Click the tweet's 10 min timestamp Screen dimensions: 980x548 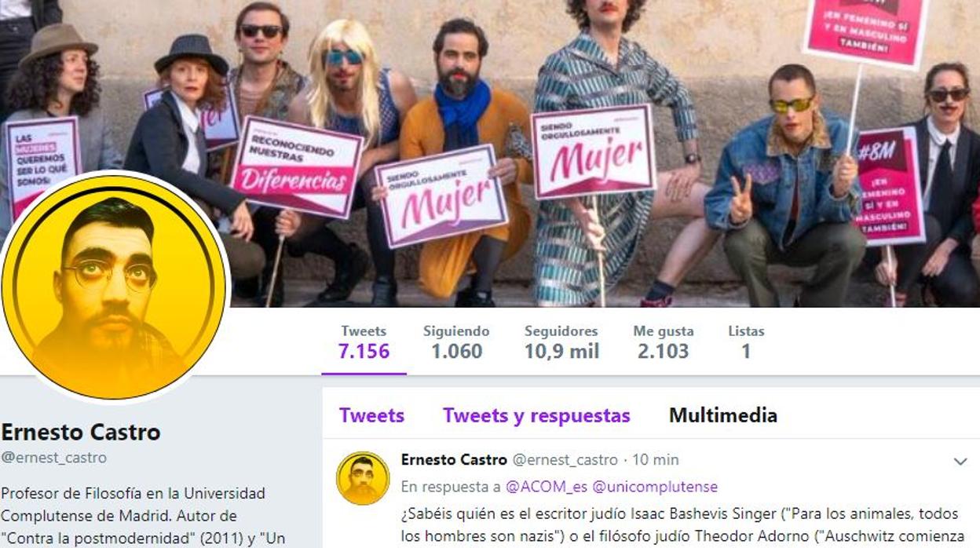tap(656, 460)
